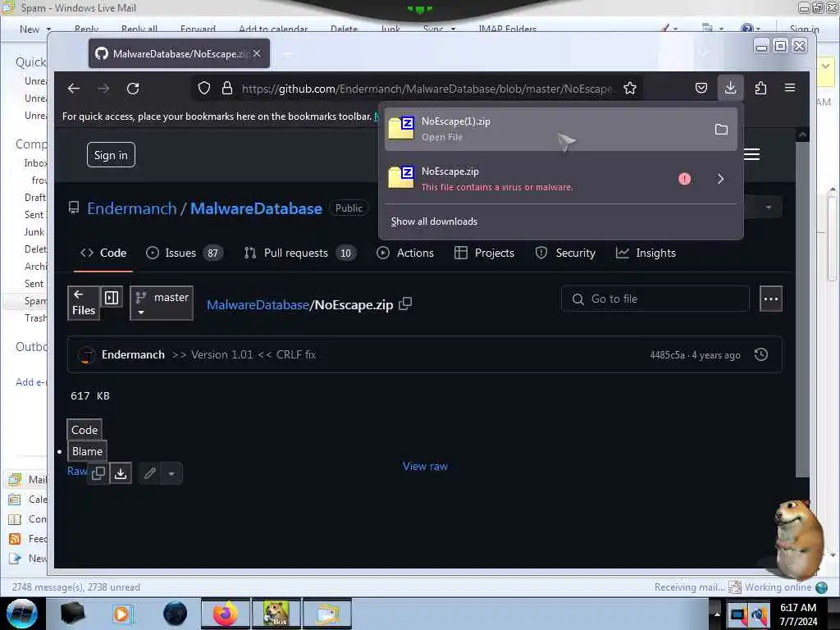Open commit 4485c5a details
The height and width of the screenshot is (630, 840).
(x=667, y=355)
